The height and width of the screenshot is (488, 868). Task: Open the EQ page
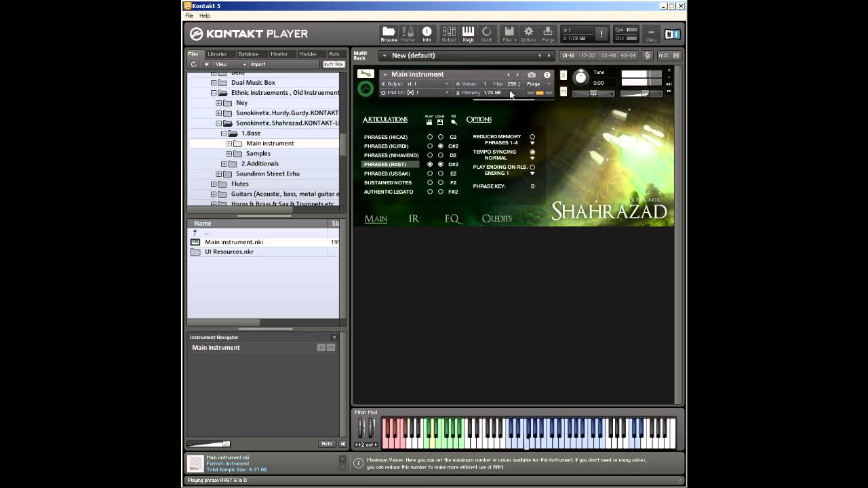[x=452, y=218]
